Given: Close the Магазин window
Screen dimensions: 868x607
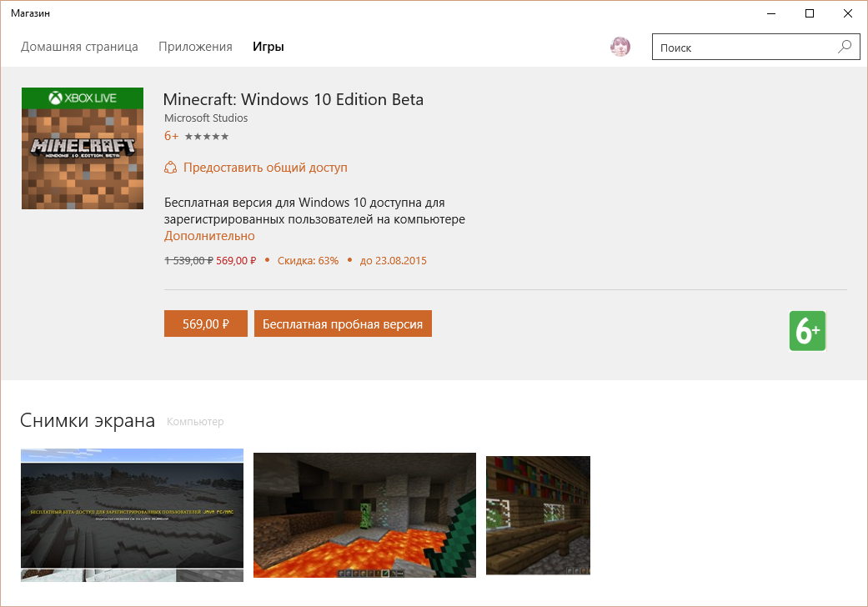Looking at the screenshot, I should click(x=847, y=13).
